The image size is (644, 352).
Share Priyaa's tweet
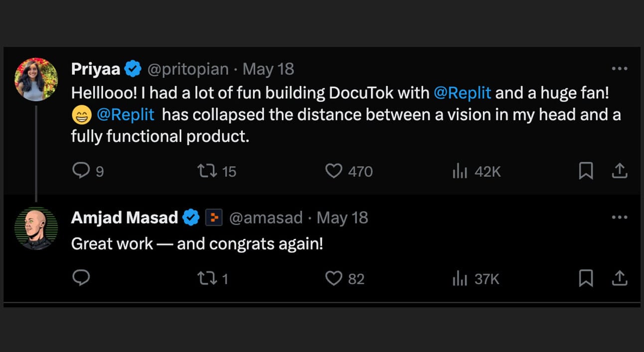tap(619, 171)
